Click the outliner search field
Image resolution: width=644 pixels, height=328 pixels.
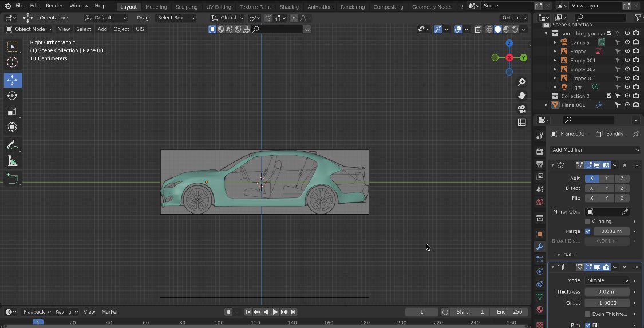(600, 18)
